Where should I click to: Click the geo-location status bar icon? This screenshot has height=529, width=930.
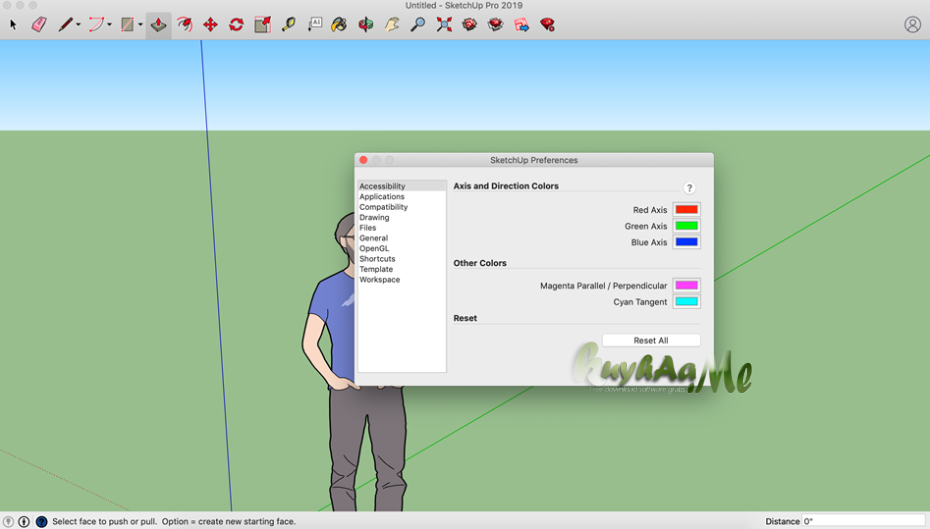tap(8, 521)
